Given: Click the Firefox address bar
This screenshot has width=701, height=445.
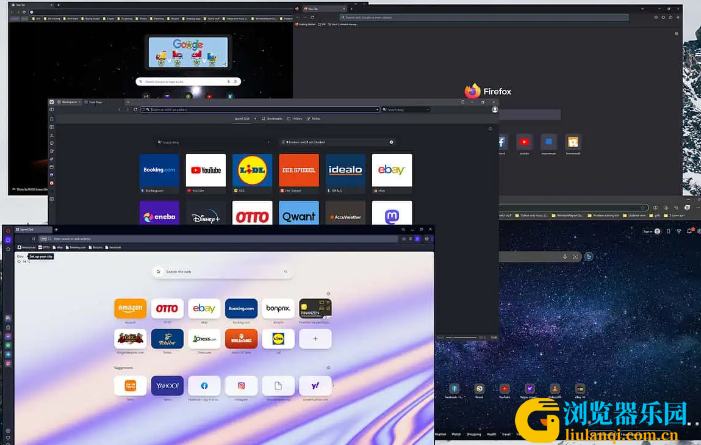Looking at the screenshot, I should (484, 17).
